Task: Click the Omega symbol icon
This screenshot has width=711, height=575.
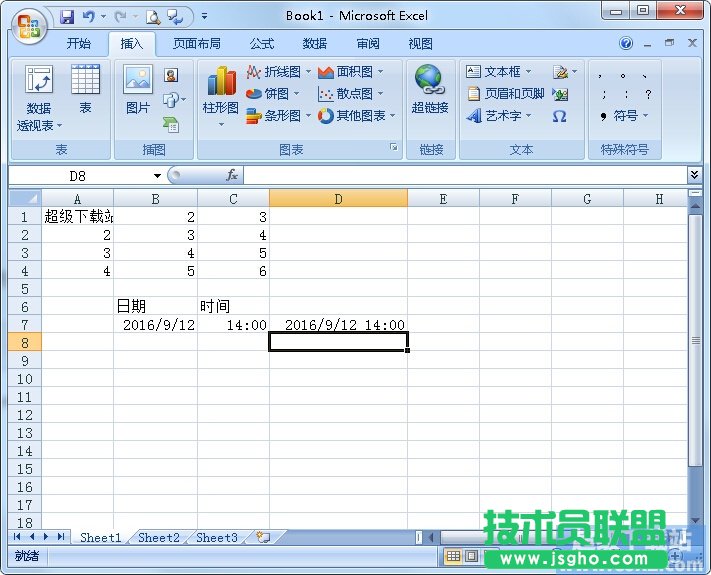Action: 560,116
